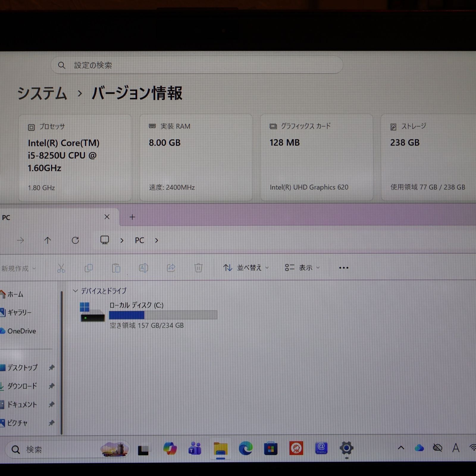Click the Cut scissors icon in Explorer toolbar
Viewport: 476px width, 476px height.
[x=61, y=268]
